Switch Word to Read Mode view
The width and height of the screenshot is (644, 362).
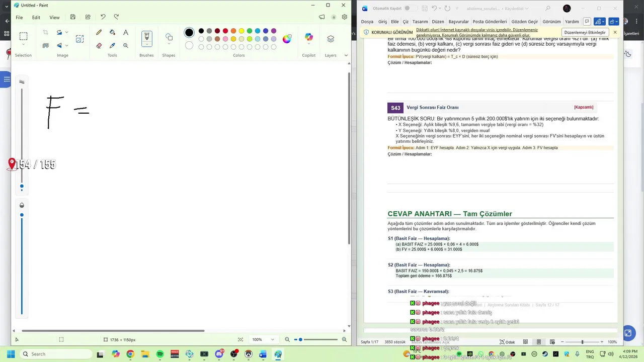coord(525,342)
